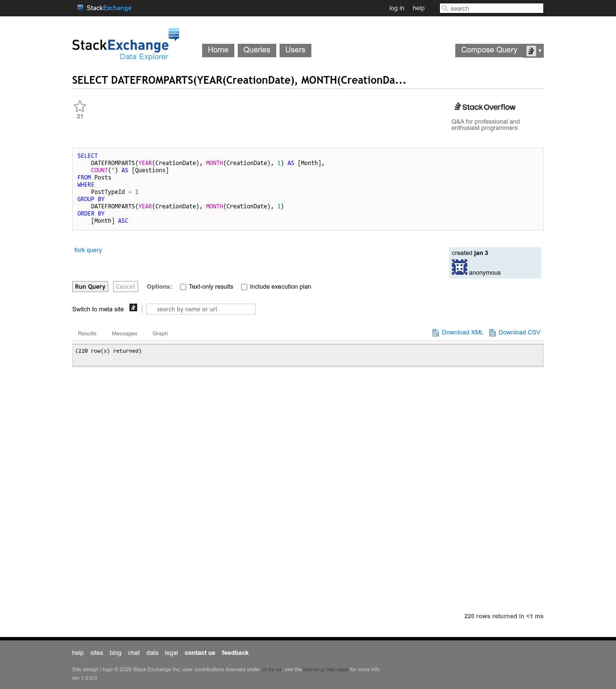This screenshot has height=689, width=616.
Task: Open the help link in top bar
Action: pyautogui.click(x=419, y=8)
